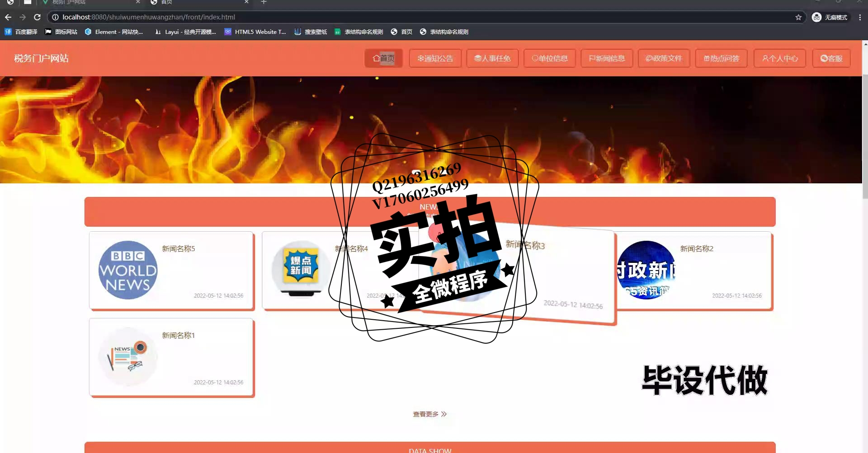Click the DATA SHOW section header
868x453 pixels.
click(x=430, y=448)
